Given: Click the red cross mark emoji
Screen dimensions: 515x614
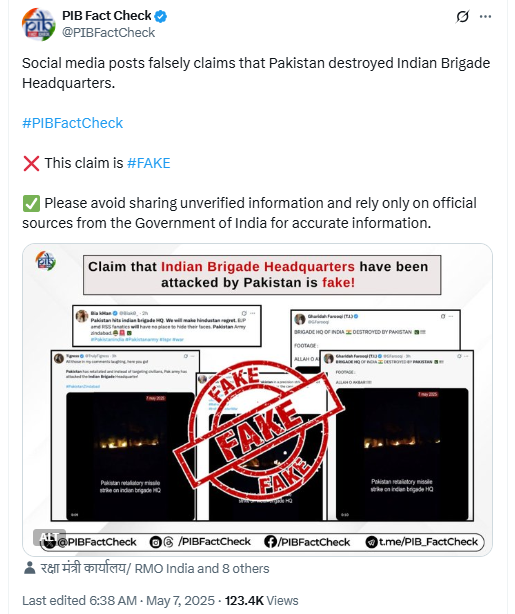Looking at the screenshot, I should [31, 163].
